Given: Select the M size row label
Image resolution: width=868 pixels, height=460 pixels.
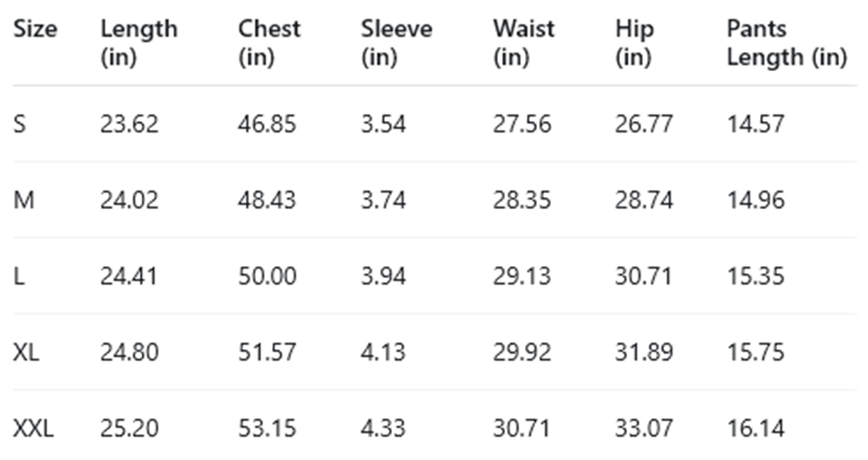Looking at the screenshot, I should pos(24,200).
